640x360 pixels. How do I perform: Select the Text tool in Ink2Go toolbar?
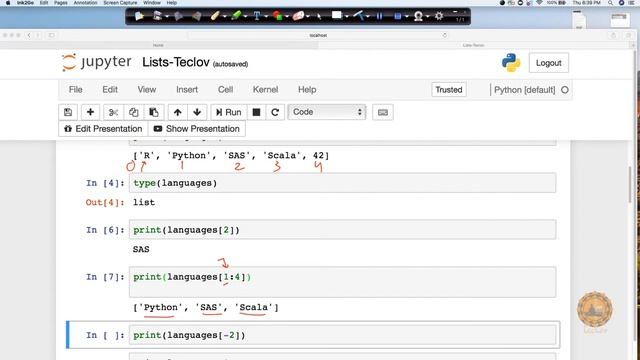click(x=257, y=16)
